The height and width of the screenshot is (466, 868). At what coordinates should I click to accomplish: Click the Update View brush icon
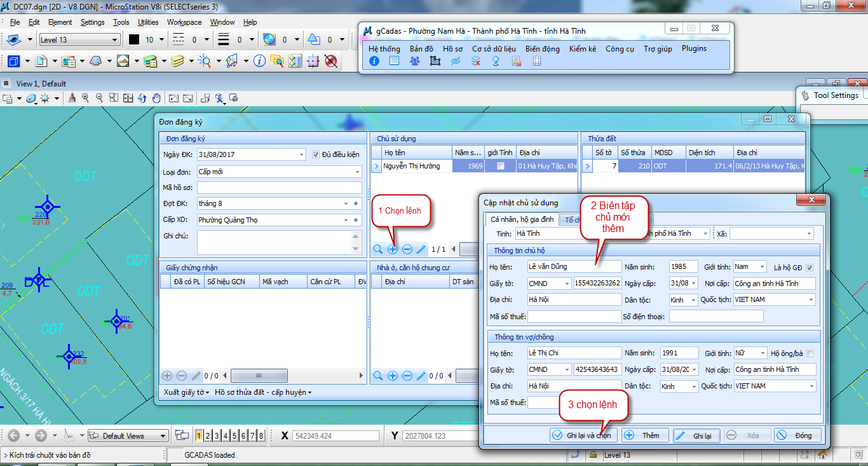click(72, 98)
